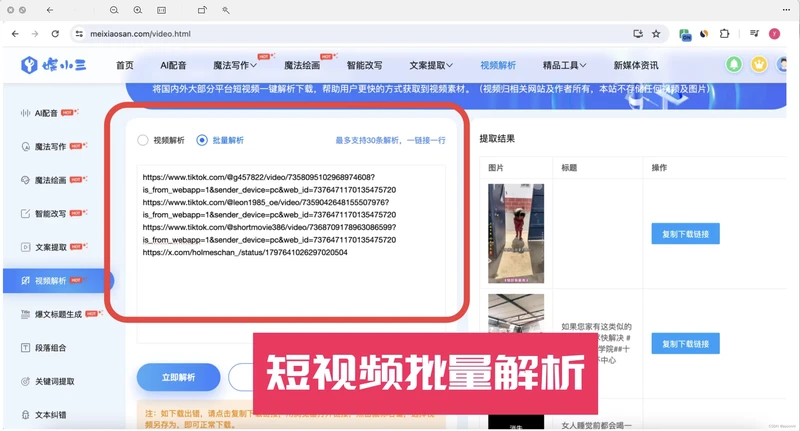Image resolution: width=800 pixels, height=431 pixels.
Task: Bookmark page with the star icon
Action: pos(656,33)
